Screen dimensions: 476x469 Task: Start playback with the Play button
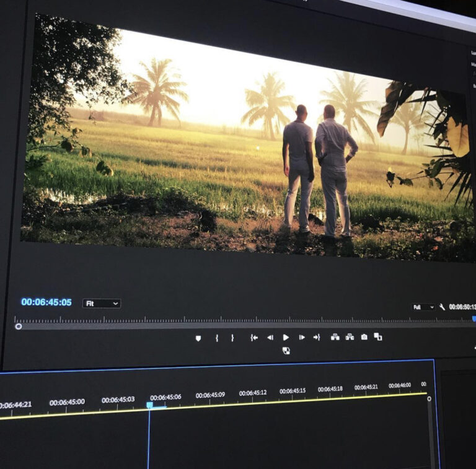point(286,337)
